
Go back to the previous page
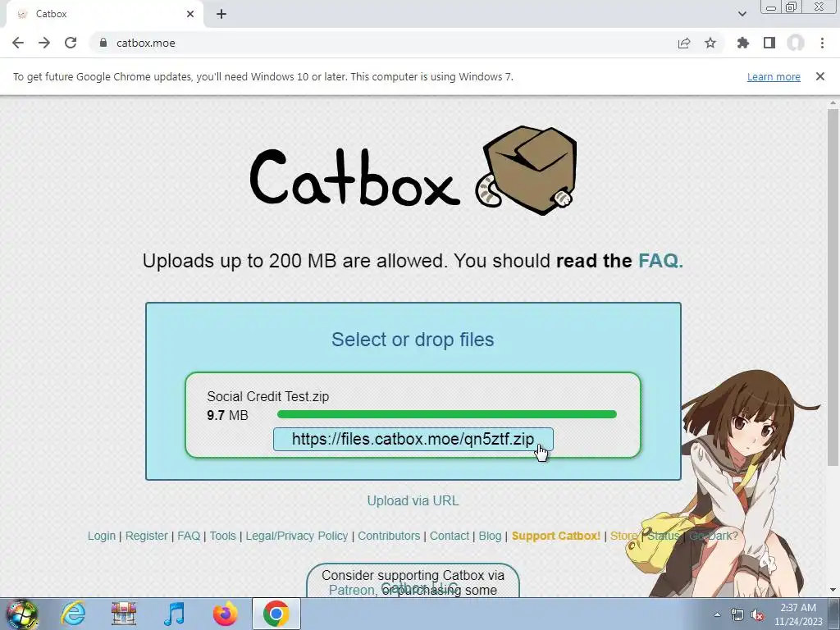pyautogui.click(x=18, y=43)
